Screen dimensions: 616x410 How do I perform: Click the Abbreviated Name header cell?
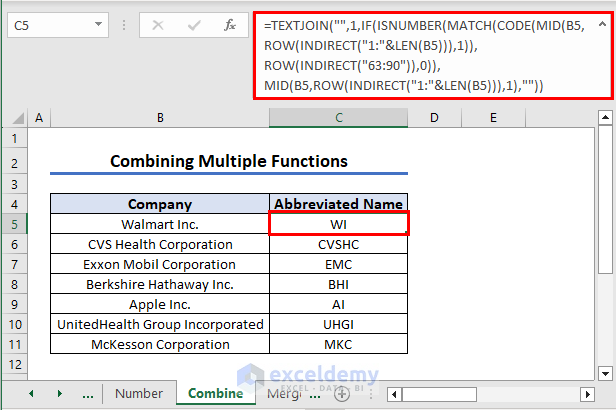point(339,204)
